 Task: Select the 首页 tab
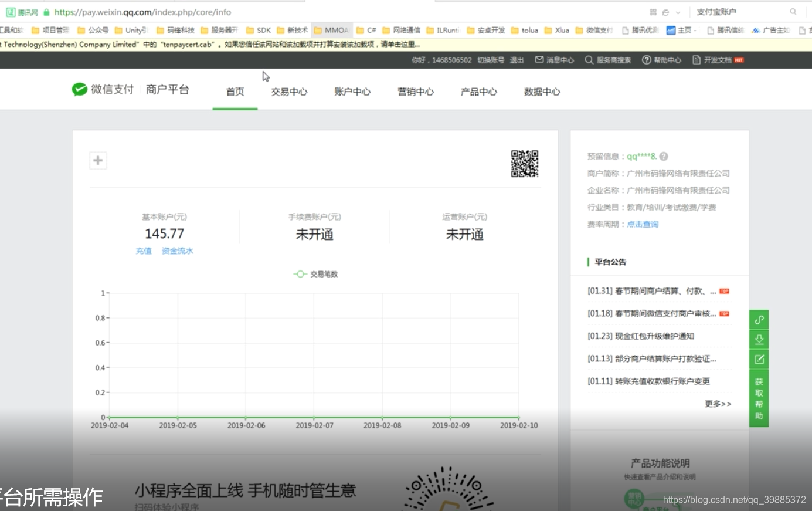[235, 92]
